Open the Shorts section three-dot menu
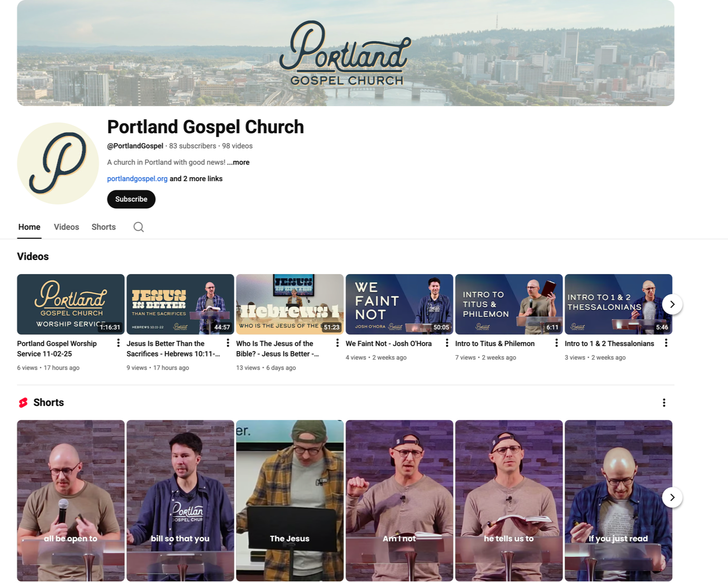 pyautogui.click(x=664, y=403)
